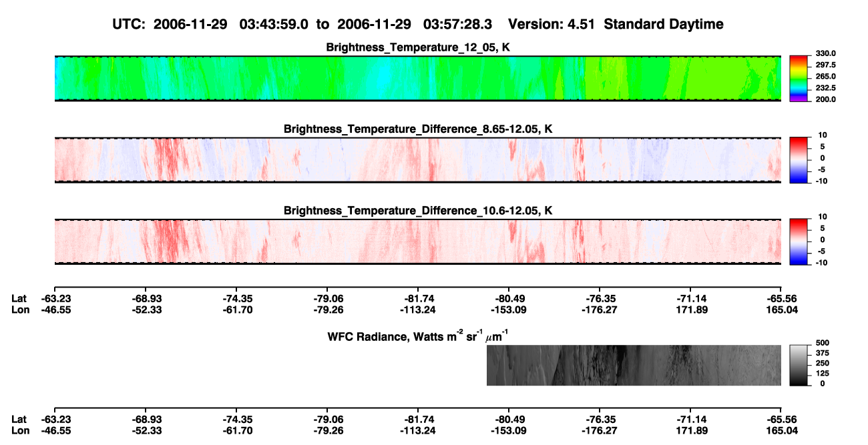Image resolution: width=868 pixels, height=445 pixels.
Task: Select the 250 label on the WFC colorbar
Action: 822,362
